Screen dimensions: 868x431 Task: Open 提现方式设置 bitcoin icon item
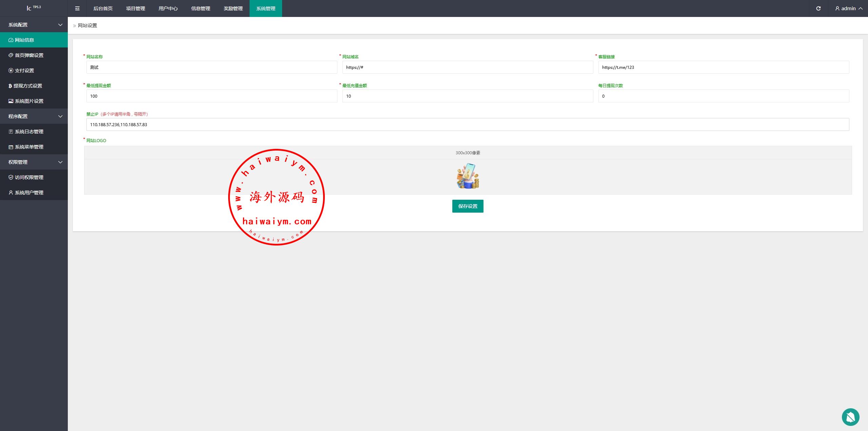[x=27, y=86]
